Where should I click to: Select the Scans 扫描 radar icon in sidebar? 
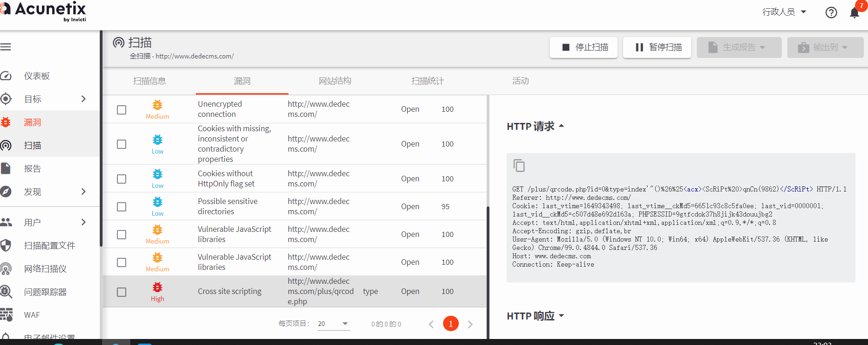[x=6, y=145]
